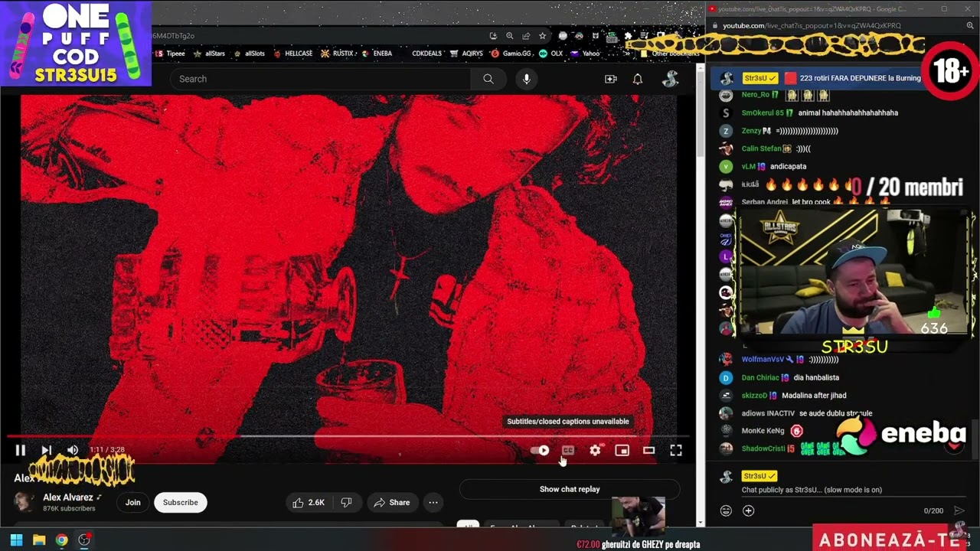The image size is (980, 551).
Task: Open Google Chrome from taskbar
Action: pyautogui.click(x=61, y=540)
